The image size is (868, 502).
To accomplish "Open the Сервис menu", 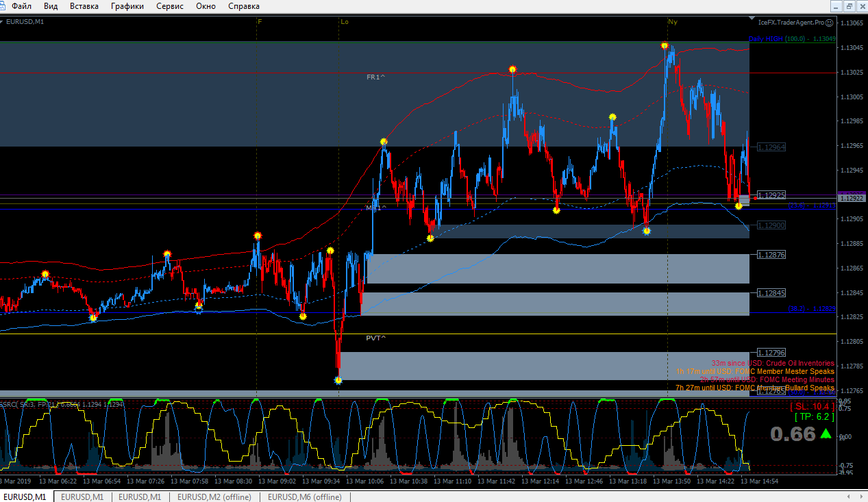I will [170, 6].
